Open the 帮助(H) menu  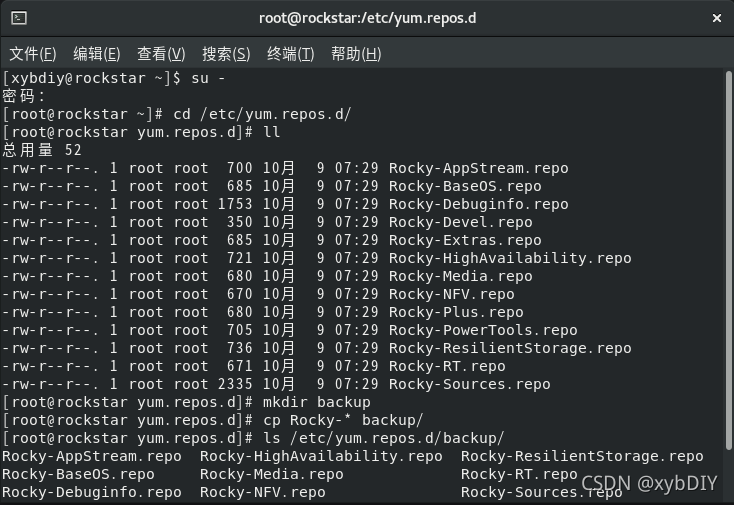pos(356,54)
